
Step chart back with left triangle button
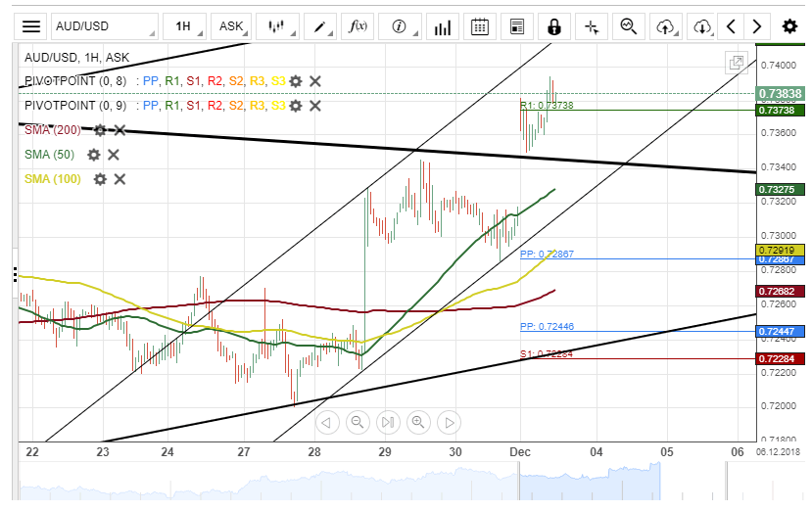pos(327,423)
